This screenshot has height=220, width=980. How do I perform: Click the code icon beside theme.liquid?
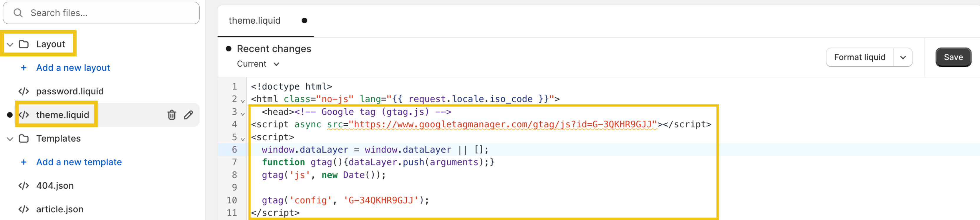[x=24, y=115]
